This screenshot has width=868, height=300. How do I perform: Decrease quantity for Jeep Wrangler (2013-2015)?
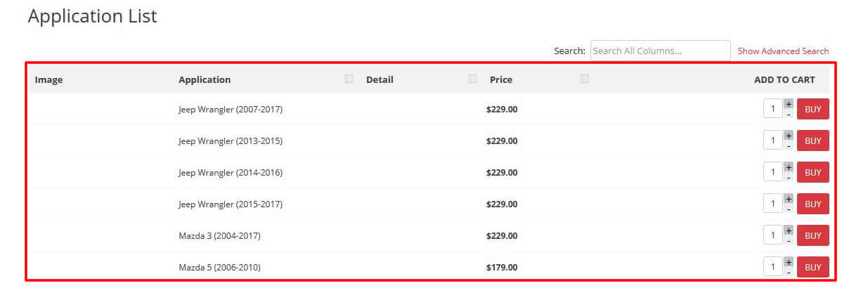click(789, 146)
